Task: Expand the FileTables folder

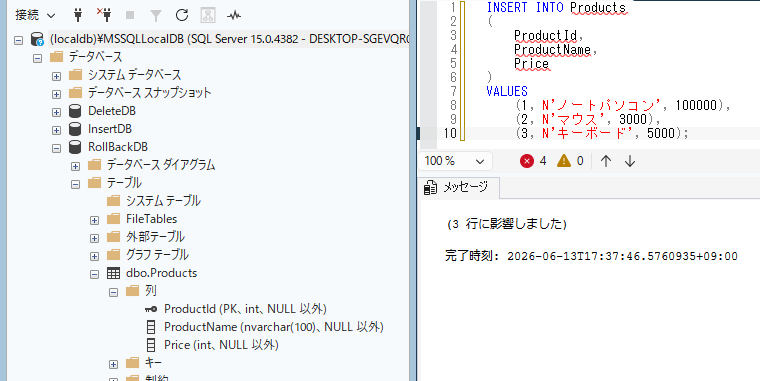Action: tap(94, 220)
